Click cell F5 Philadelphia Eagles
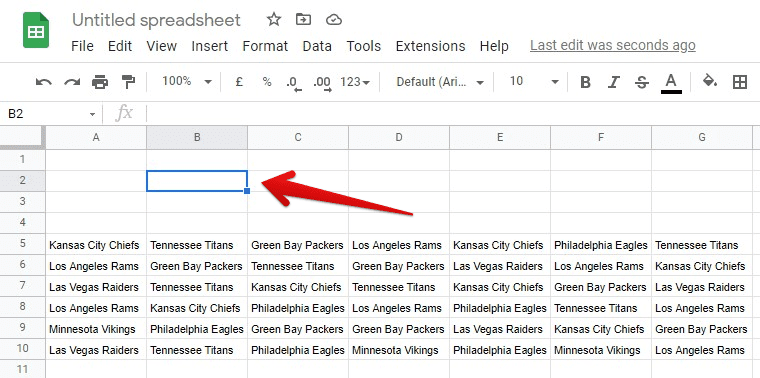The height and width of the screenshot is (378, 760). (601, 245)
